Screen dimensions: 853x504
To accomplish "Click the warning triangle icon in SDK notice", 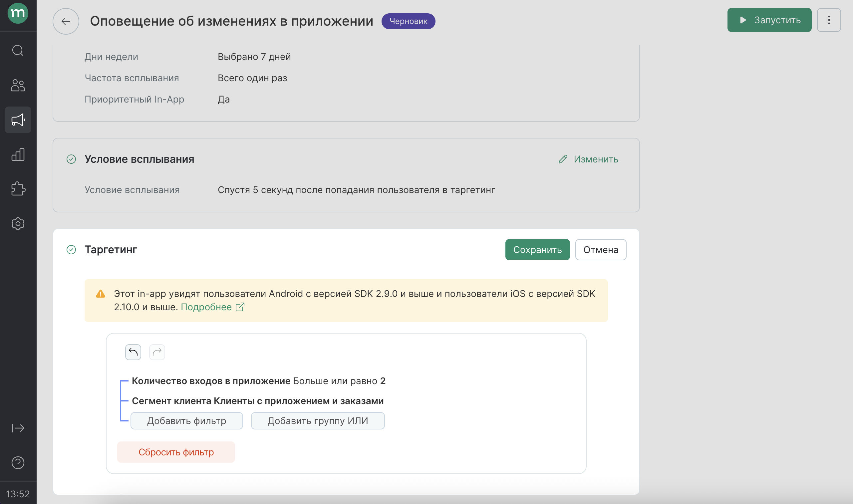I will tap(101, 294).
